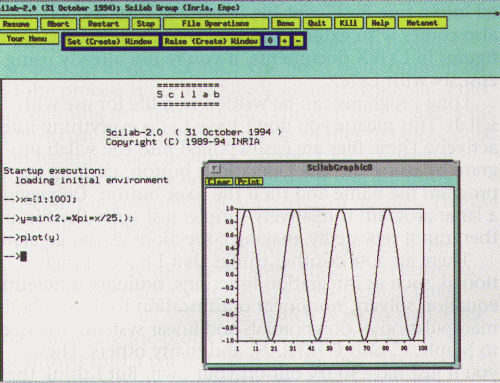This screenshot has height=383, width=500.
Task: Clear the ScilabGraphic0 plot
Action: (x=219, y=182)
